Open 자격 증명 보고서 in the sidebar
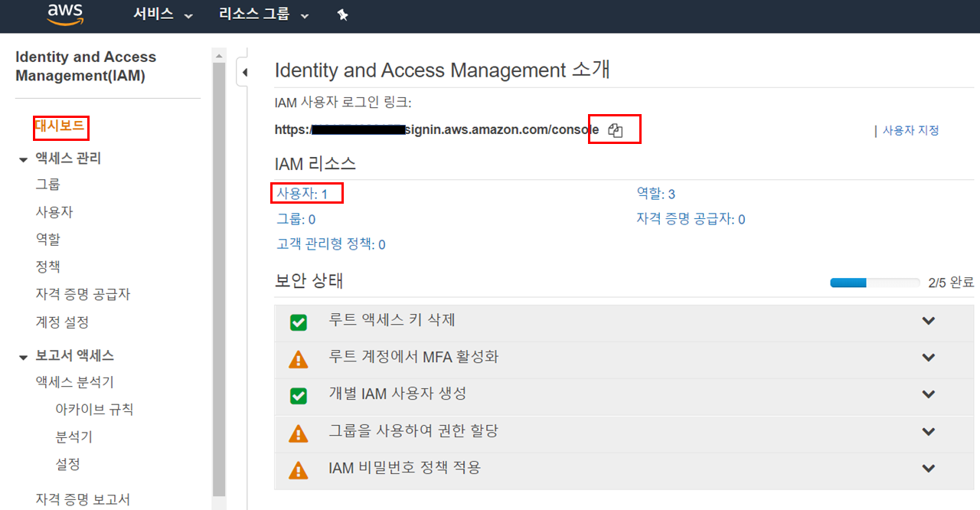The width and height of the screenshot is (980, 510). (x=83, y=500)
